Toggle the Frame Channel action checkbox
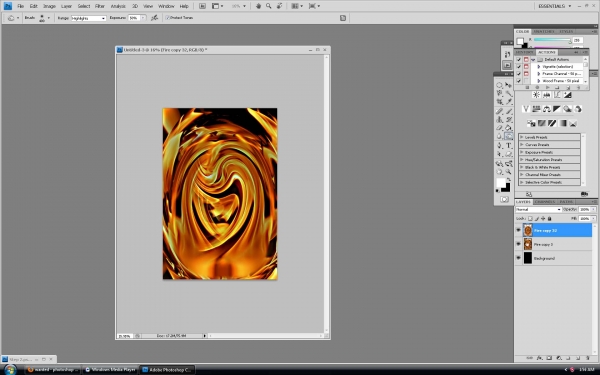This screenshot has height=375, width=600. (518, 74)
